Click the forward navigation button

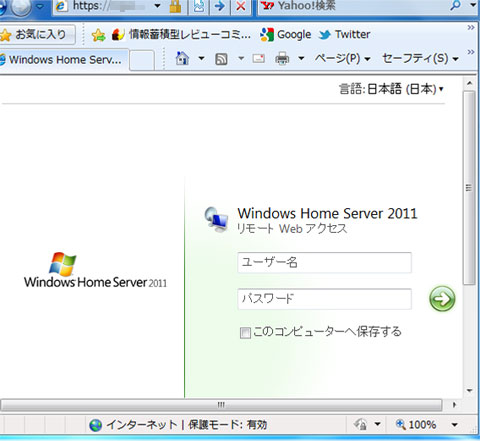(21, 7)
